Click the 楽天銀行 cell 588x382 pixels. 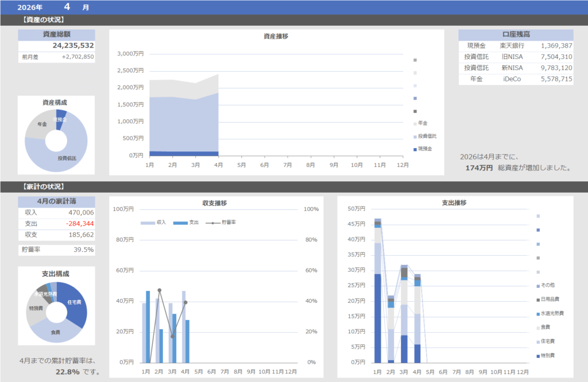coord(512,46)
